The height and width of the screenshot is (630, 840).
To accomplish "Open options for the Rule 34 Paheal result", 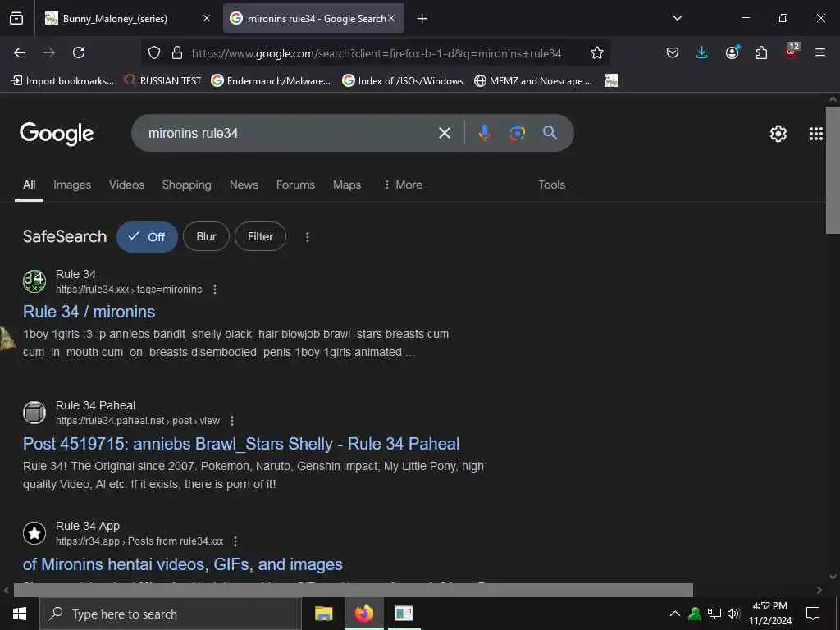I will (232, 421).
